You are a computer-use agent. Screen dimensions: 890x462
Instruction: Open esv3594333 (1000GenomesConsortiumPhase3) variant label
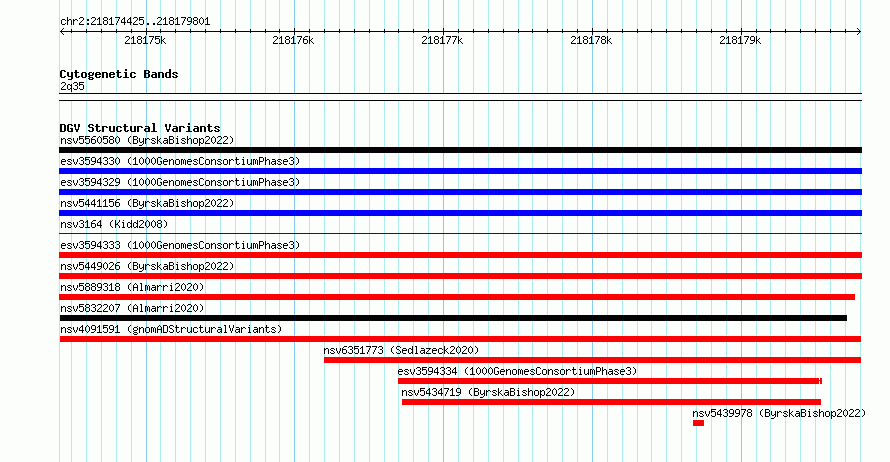(180, 245)
